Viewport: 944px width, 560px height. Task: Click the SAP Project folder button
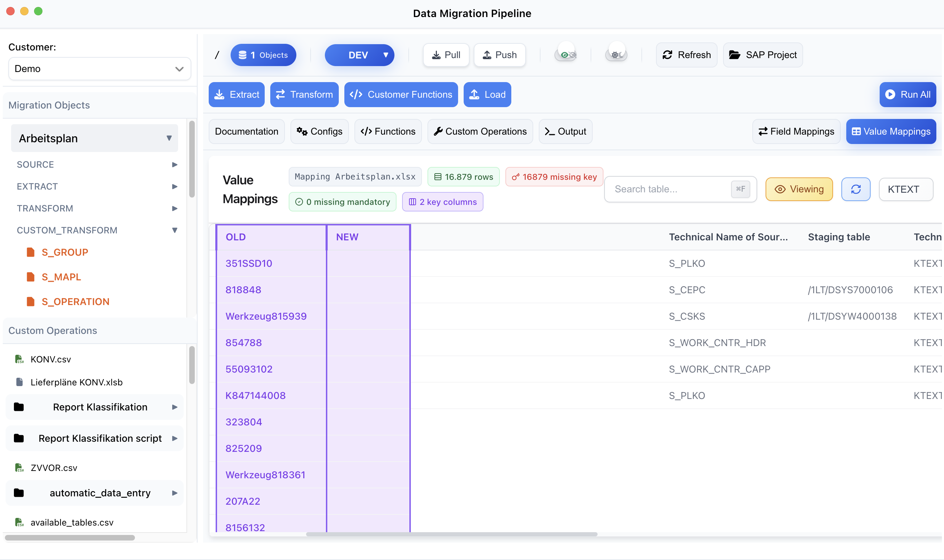click(x=762, y=55)
